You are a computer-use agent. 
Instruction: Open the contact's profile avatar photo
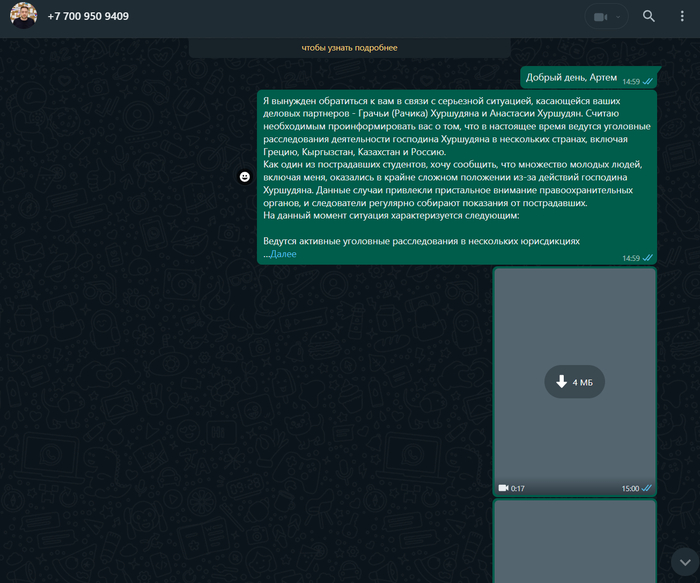[23, 17]
